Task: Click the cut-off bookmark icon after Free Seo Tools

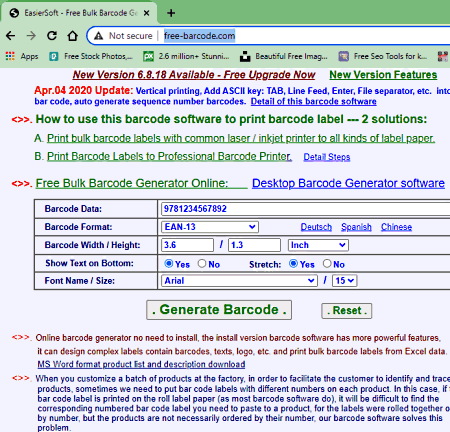Action: point(443,56)
